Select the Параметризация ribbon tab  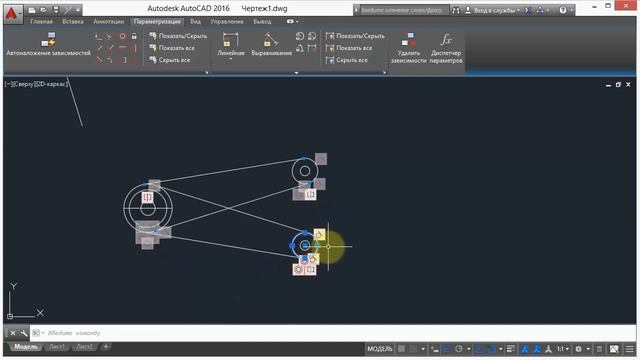pyautogui.click(x=157, y=21)
